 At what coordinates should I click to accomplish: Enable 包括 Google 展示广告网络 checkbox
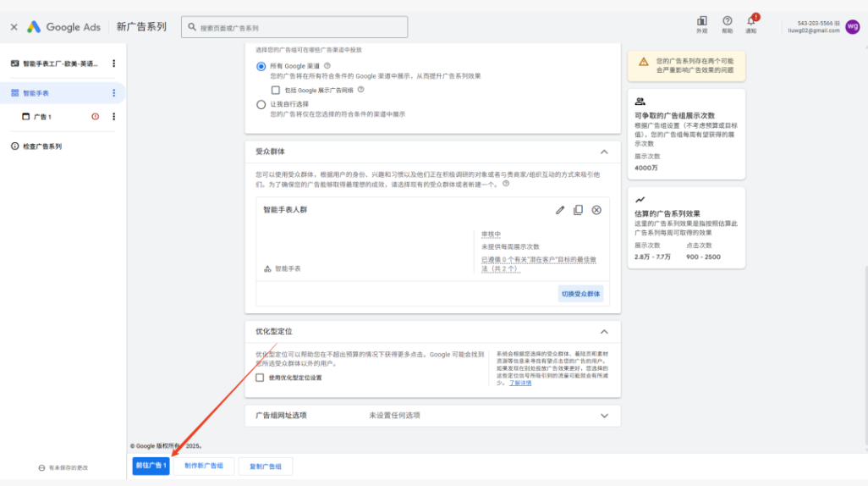point(276,90)
